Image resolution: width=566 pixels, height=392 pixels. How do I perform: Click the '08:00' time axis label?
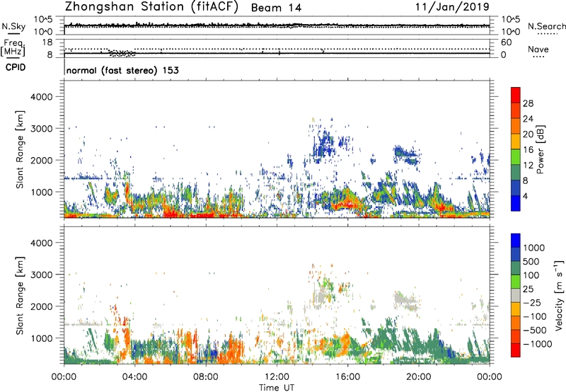pos(206,377)
